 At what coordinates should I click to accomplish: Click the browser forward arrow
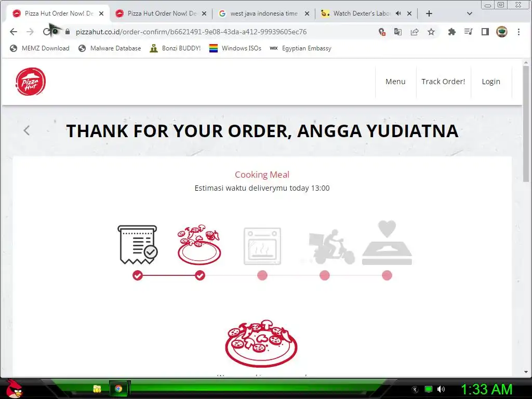[30, 32]
